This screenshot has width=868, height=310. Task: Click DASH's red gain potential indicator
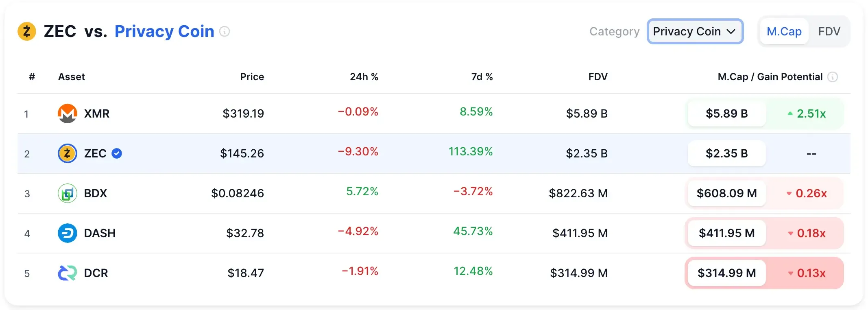808,233
